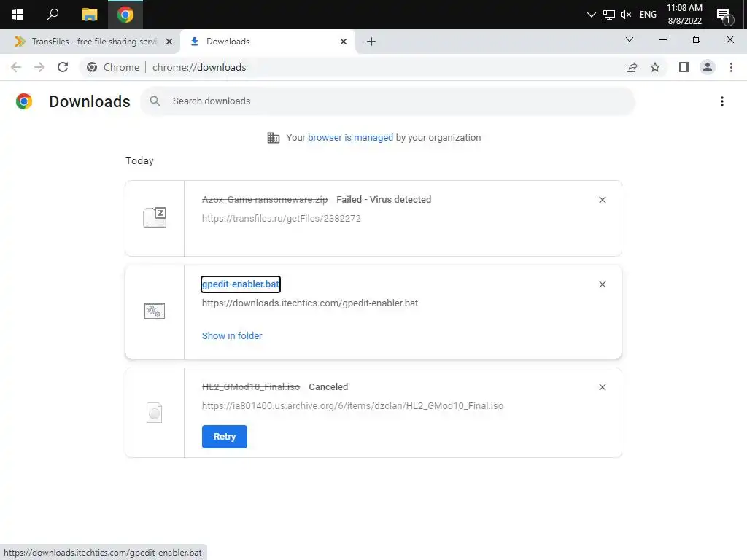
Task: Click the HL2_GMod10_Final.iso file icon
Action: point(155,413)
